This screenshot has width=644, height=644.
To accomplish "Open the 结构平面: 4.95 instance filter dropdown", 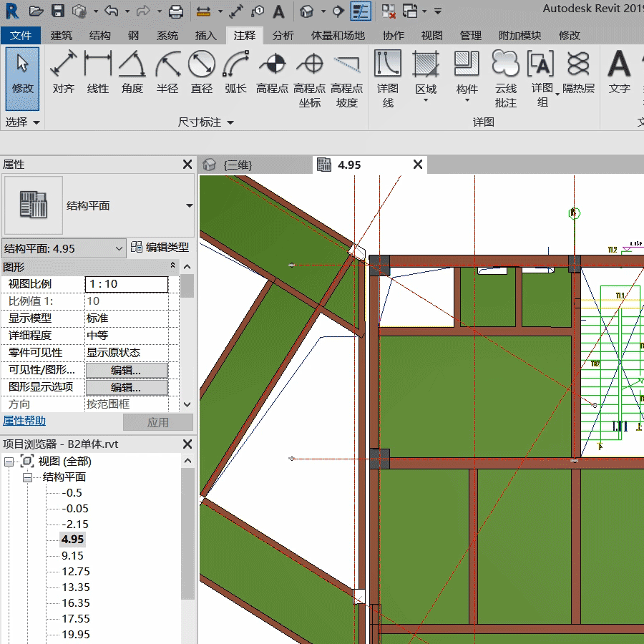I will tap(119, 248).
